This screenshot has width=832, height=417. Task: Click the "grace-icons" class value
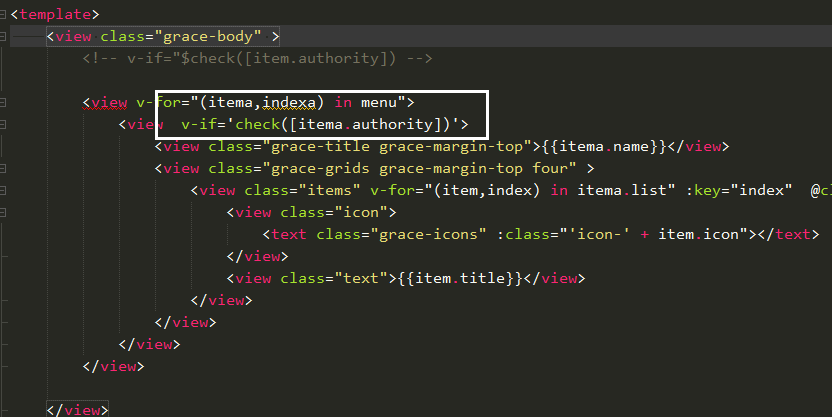coord(428,234)
